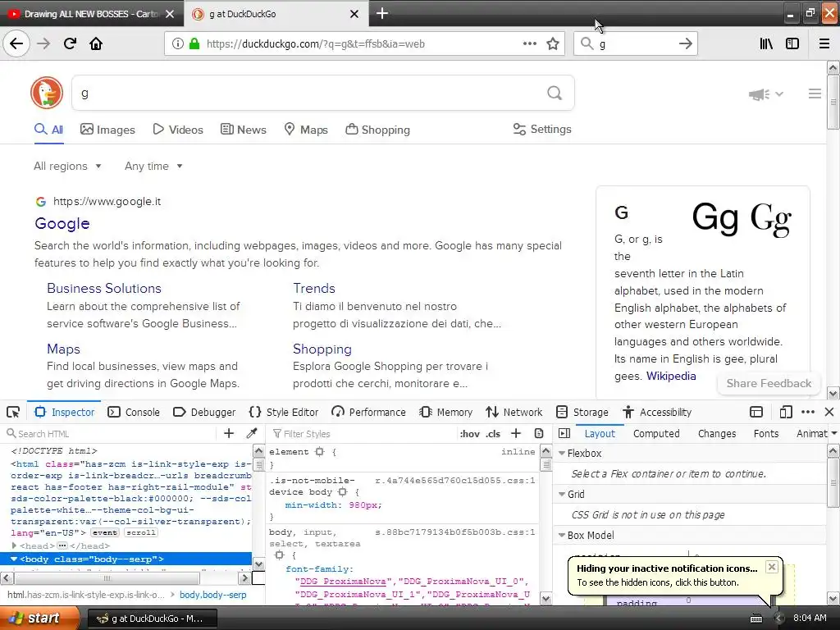Add a new CSS rule with plus icon
The height and width of the screenshot is (630, 840).
tap(516, 433)
